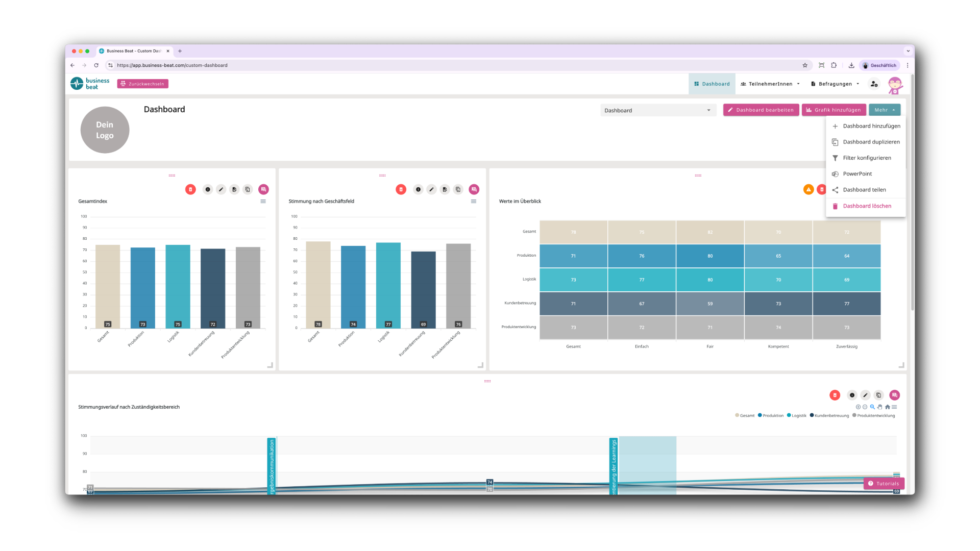Toggle the Produktion series in the line chart legend
This screenshot has height=551, width=980.
tap(772, 416)
